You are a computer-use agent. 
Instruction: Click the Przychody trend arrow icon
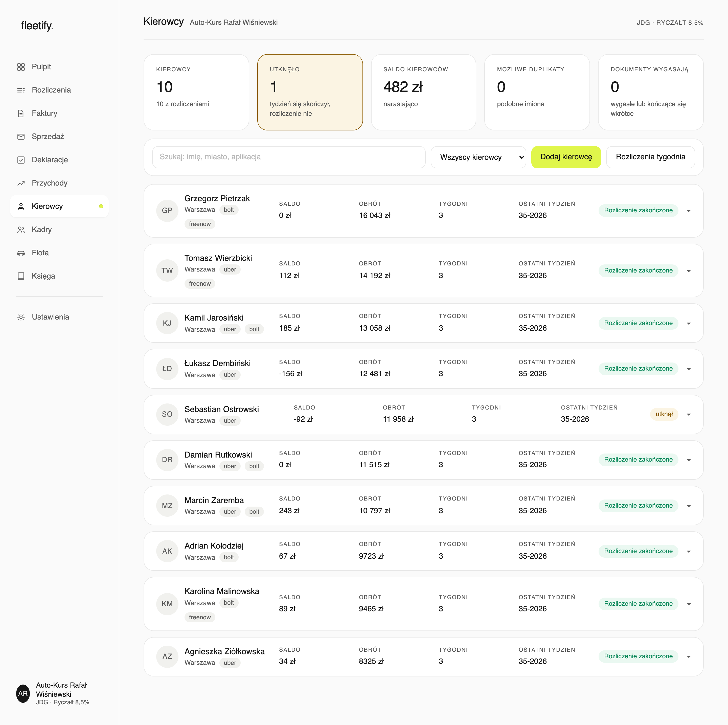[21, 183]
